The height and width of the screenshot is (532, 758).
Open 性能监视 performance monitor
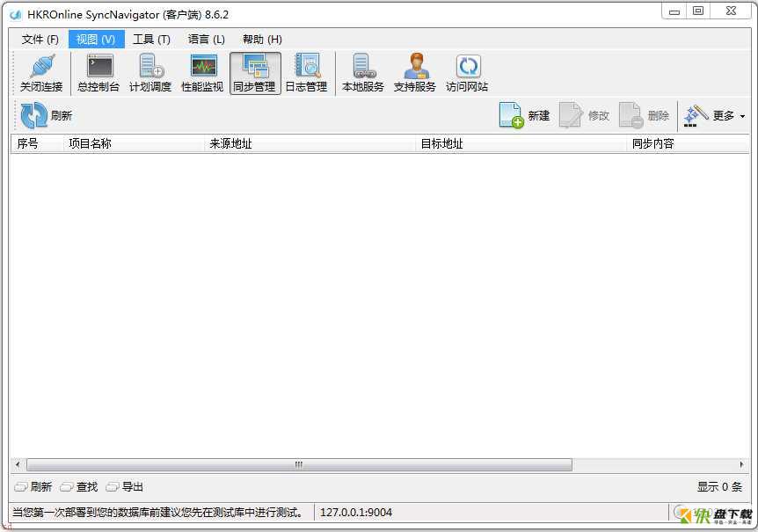(x=202, y=74)
